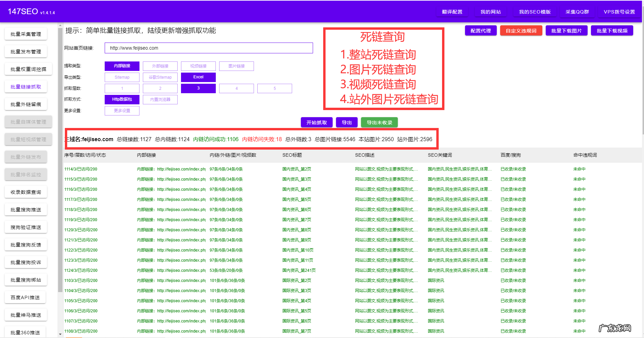Enable 图片链接 extraction
644x338 pixels.
tap(236, 66)
